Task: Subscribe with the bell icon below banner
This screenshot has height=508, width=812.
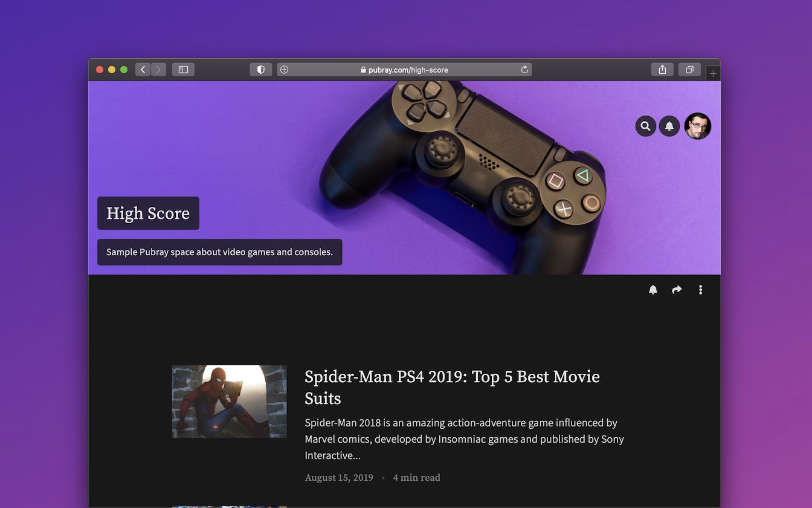Action: pos(653,290)
